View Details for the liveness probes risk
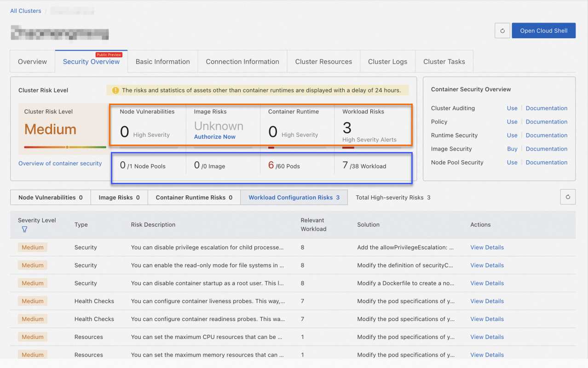The height and width of the screenshot is (368, 588). pos(487,301)
